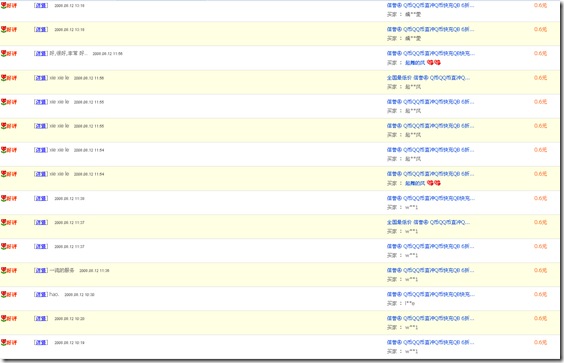The width and height of the screenshot is (564, 363).
Task: Open the 详情 link beside the 'hao.' comment
Action: click(41, 294)
